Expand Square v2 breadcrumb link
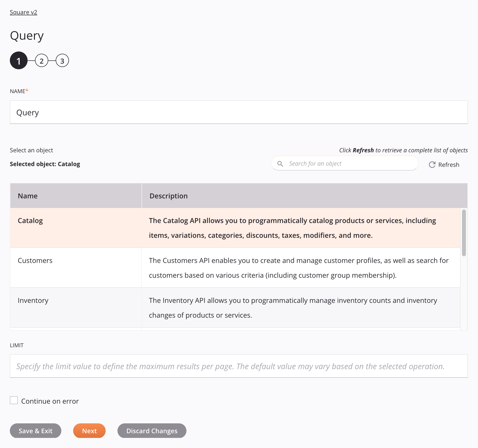The width and height of the screenshot is (478, 448). pyautogui.click(x=23, y=12)
